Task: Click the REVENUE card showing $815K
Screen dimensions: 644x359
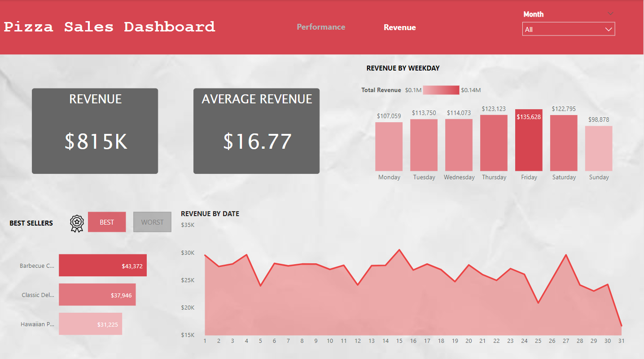Action: point(95,131)
